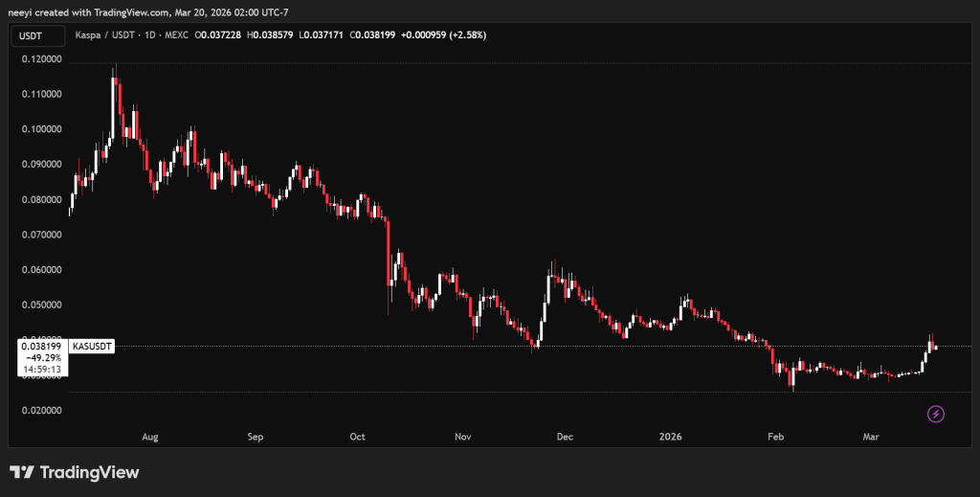Image resolution: width=980 pixels, height=497 pixels.
Task: Click the Kaspa / USDT symbol title
Action: [x=103, y=36]
